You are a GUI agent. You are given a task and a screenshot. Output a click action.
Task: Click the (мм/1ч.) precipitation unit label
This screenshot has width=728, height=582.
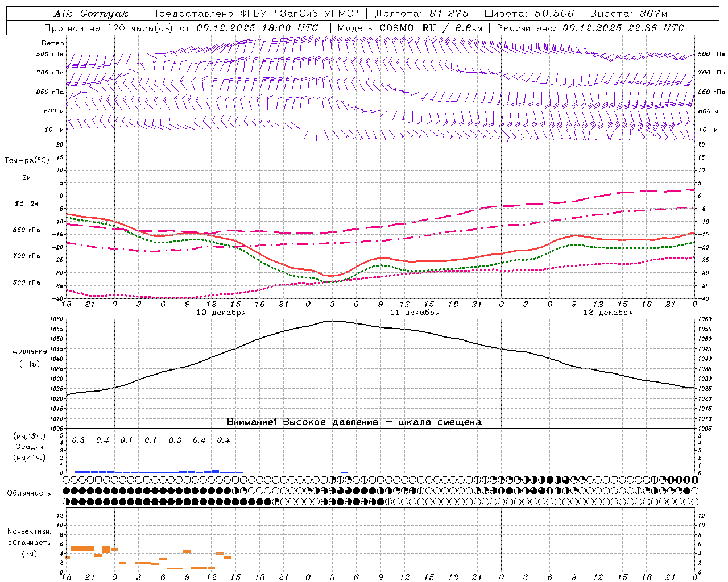point(30,458)
